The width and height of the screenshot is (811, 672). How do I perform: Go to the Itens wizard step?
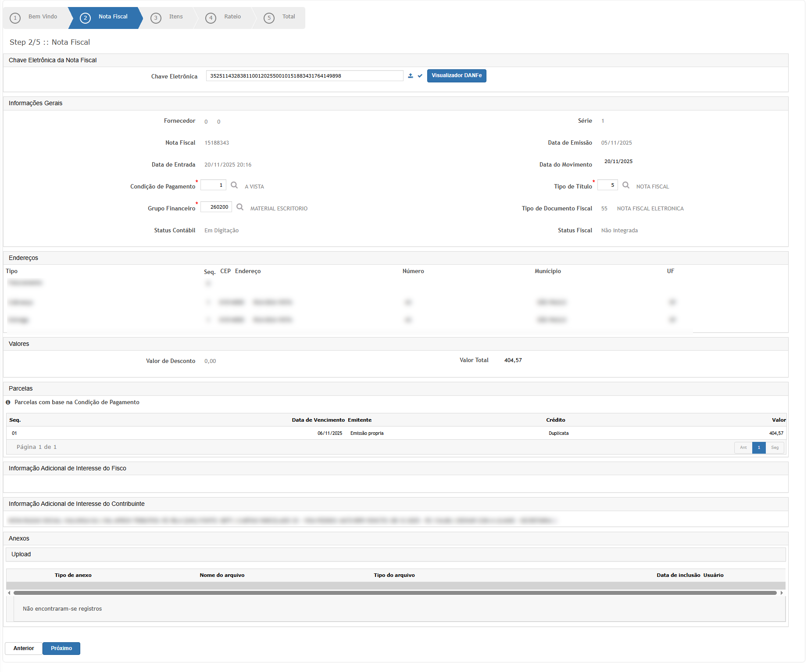(x=169, y=18)
